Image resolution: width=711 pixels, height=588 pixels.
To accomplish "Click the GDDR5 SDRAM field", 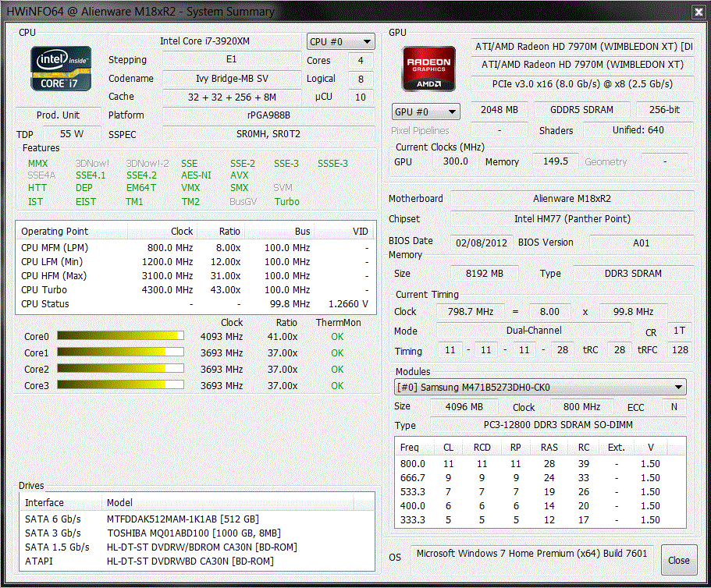I will pyautogui.click(x=581, y=110).
